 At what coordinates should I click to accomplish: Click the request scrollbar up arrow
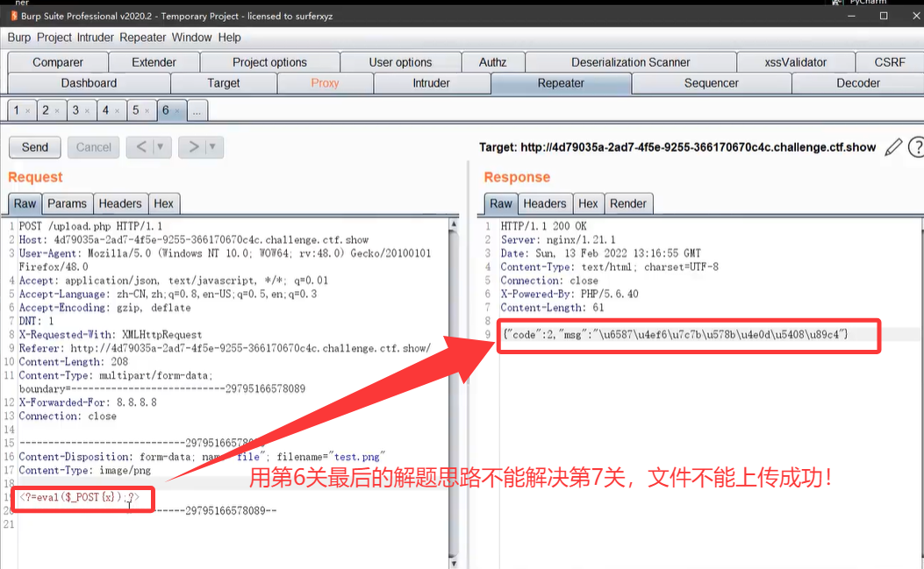coord(453,224)
